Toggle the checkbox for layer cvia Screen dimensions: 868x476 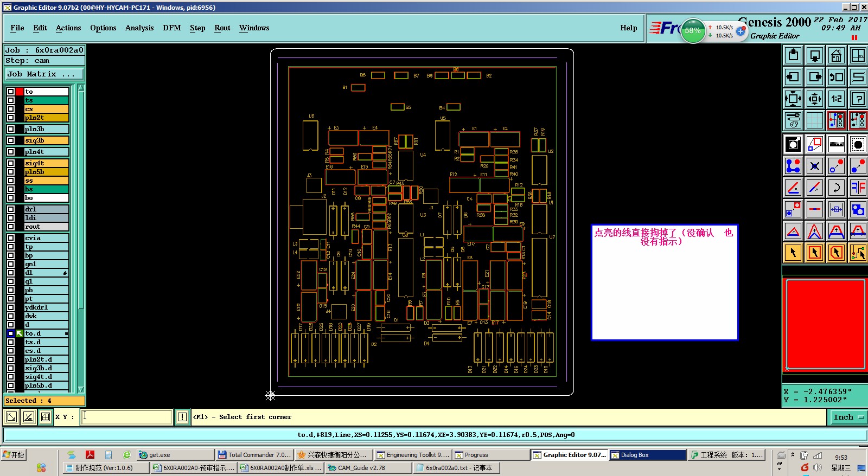click(x=11, y=238)
